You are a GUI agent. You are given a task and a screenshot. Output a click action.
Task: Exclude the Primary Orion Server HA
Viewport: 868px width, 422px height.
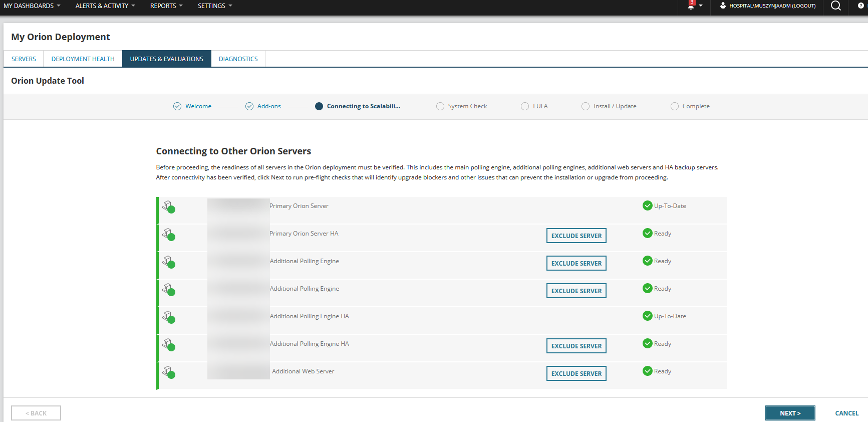[576, 236]
